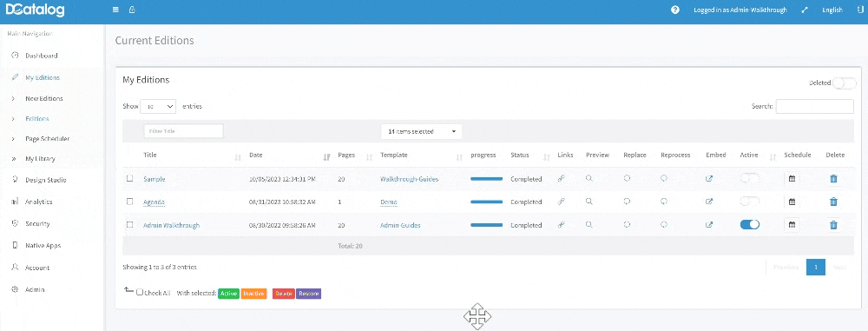Click orange Inactive bulk button
Viewport: 868px width, 331px height.
(254, 294)
